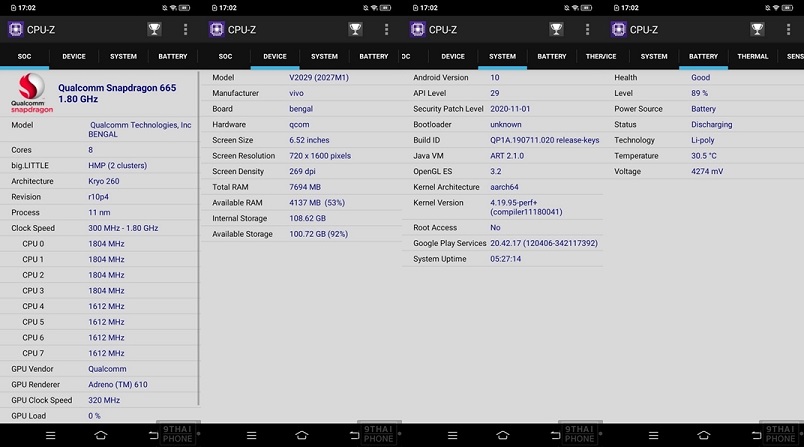Screen dimensions: 804x447
Task: Click the 'Qualcomm Snapdragon 665' heading
Action: (x=117, y=88)
